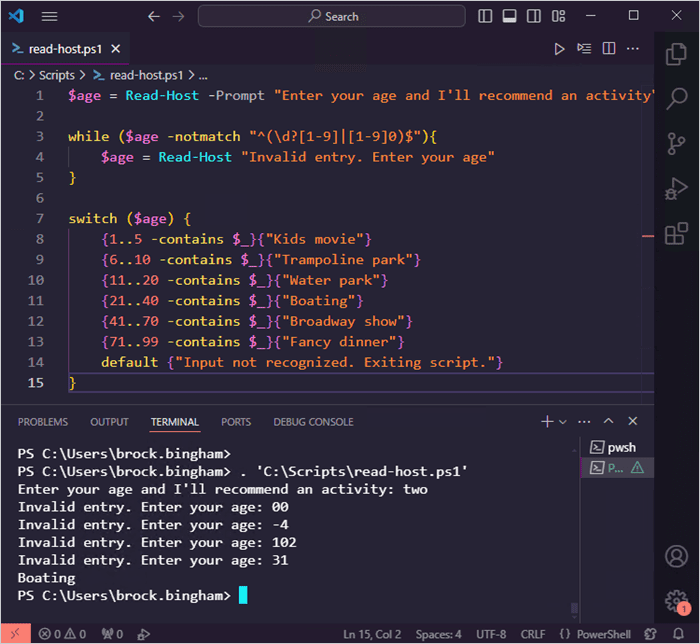Expand the breadcrumb ellipsis symbol

pyautogui.click(x=203, y=76)
